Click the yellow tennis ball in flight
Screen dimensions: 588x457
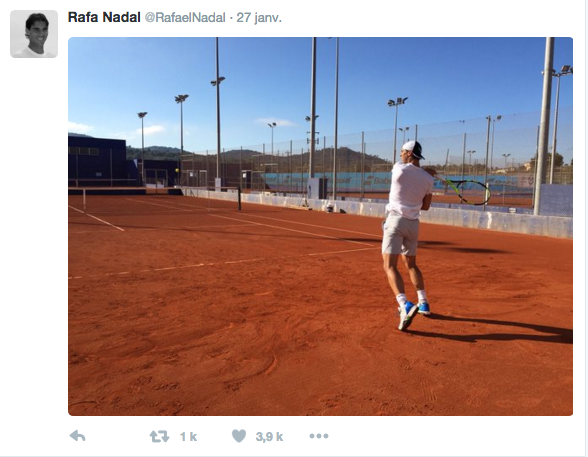coord(177,170)
